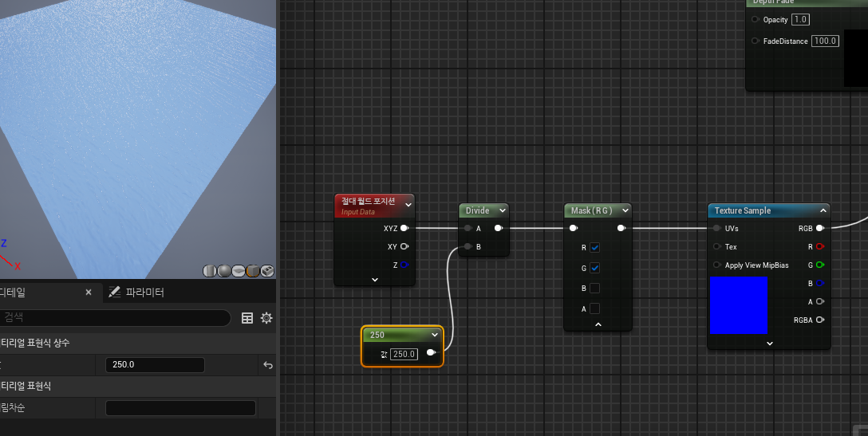The height and width of the screenshot is (436, 868).
Task: Select the custom mesh preview icon
Action: (267, 270)
